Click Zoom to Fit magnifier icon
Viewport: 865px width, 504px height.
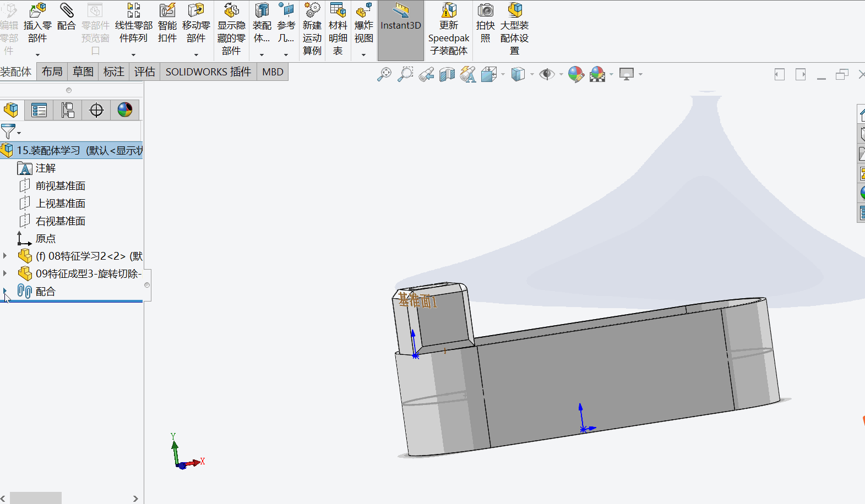point(384,74)
